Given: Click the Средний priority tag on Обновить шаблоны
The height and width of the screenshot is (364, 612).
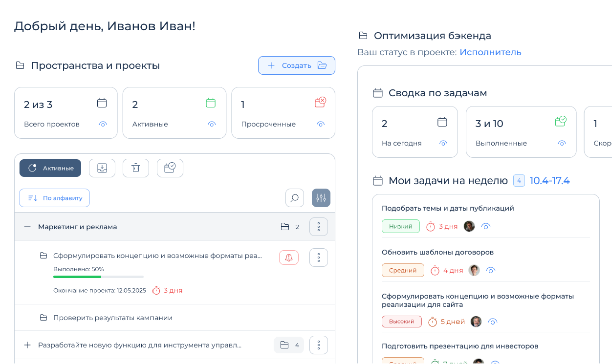Looking at the screenshot, I should [403, 270].
